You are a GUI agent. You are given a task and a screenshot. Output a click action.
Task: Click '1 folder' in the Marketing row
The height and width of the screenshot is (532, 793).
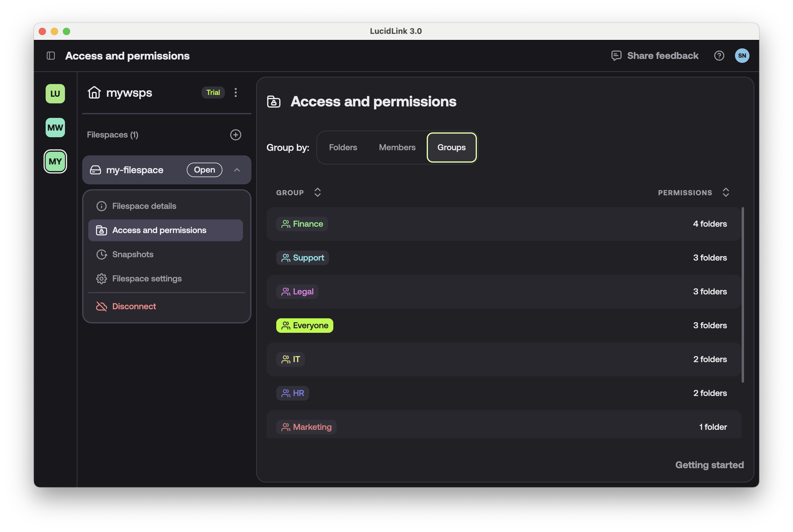point(713,427)
